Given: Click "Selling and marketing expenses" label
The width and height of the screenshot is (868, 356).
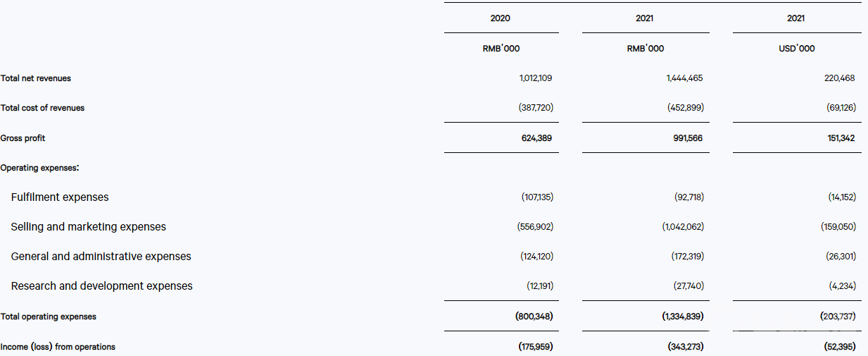Looking at the screenshot, I should (89, 227).
